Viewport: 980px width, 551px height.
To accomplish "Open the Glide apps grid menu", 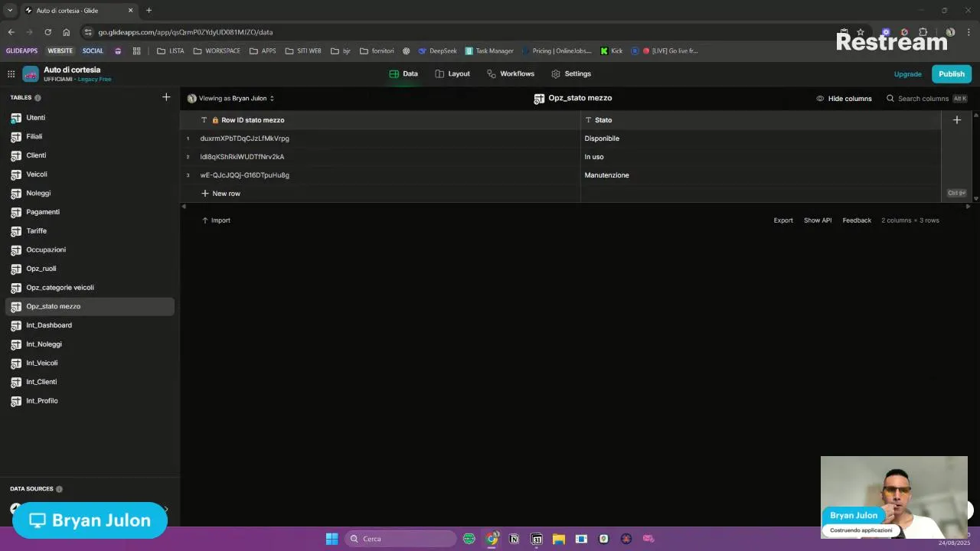I will click(x=11, y=74).
